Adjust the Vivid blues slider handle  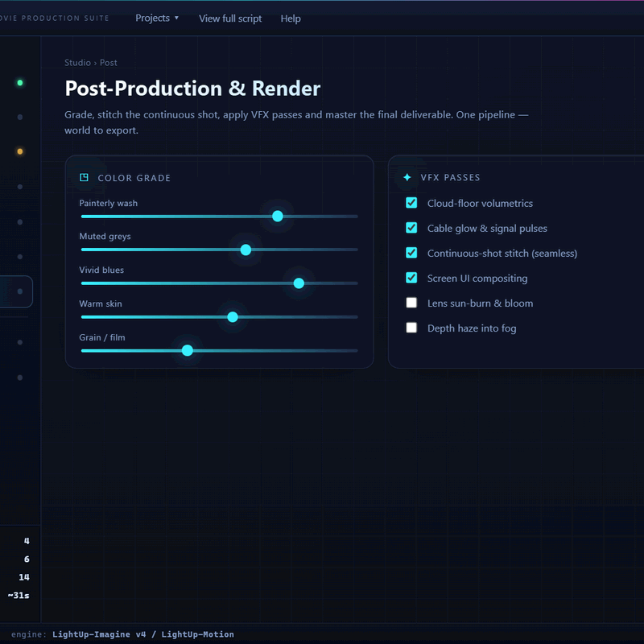(x=299, y=283)
